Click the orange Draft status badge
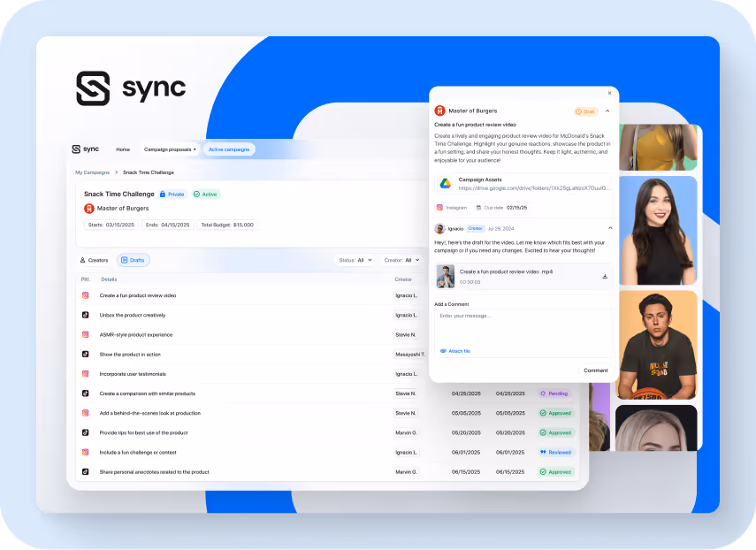756x550 pixels. click(x=586, y=111)
